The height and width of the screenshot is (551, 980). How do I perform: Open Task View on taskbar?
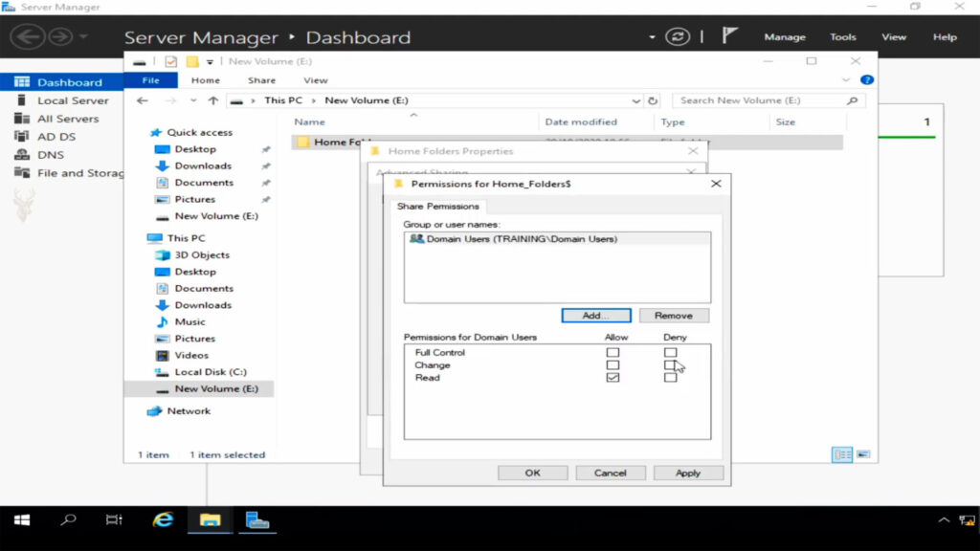(114, 520)
